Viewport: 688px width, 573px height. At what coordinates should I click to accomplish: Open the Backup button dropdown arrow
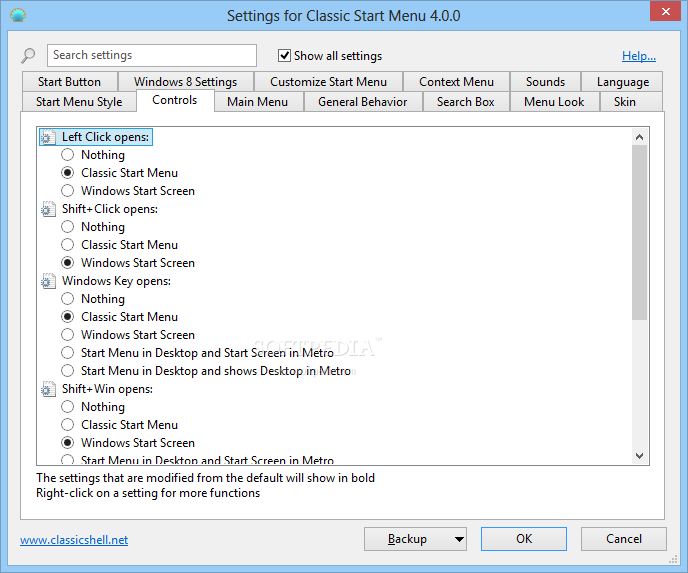tap(459, 539)
